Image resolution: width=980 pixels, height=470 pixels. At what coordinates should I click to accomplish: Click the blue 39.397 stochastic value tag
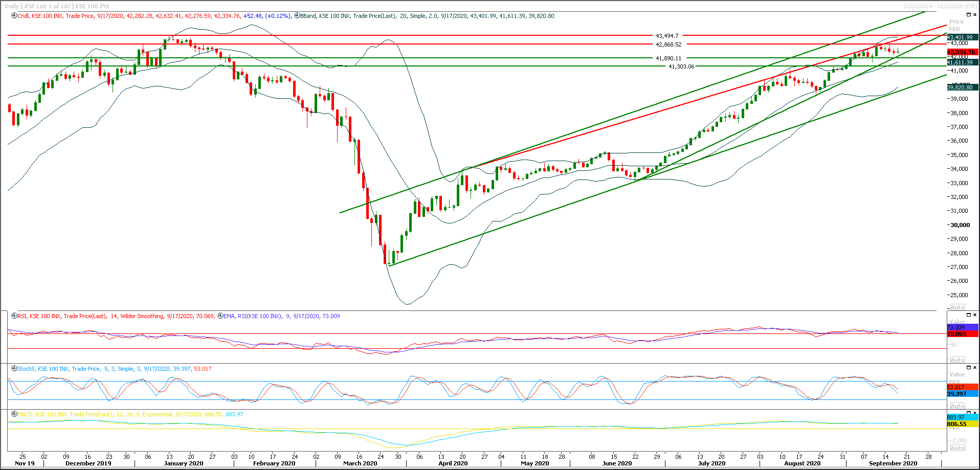[x=962, y=394]
